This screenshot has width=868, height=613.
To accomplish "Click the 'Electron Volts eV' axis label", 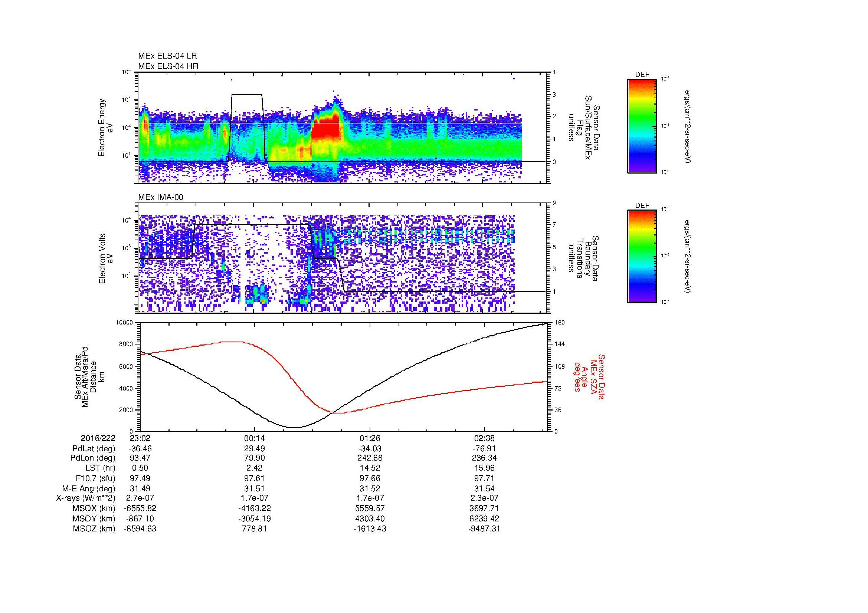I will pyautogui.click(x=106, y=258).
